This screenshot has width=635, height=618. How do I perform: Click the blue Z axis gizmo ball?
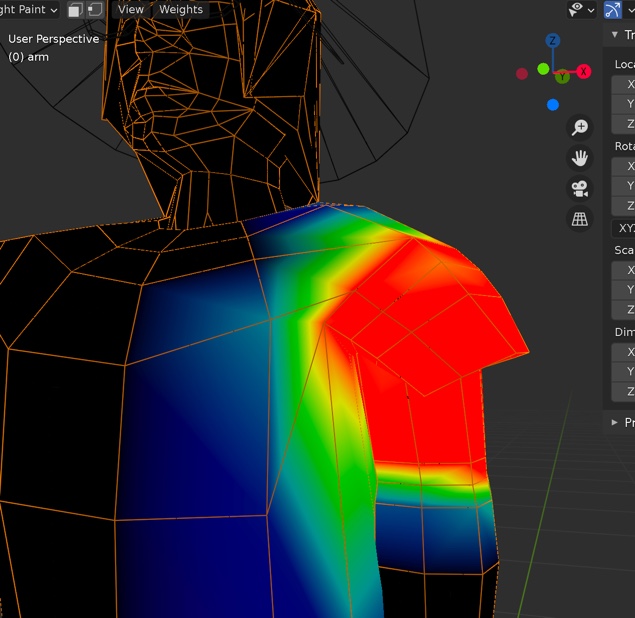click(553, 41)
